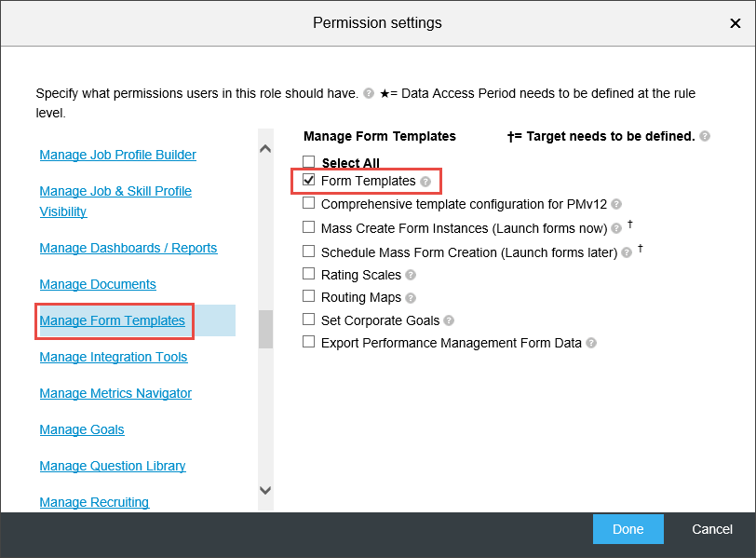This screenshot has width=756, height=558.
Task: Click help icon beside Routing Maps
Action: tap(411, 298)
